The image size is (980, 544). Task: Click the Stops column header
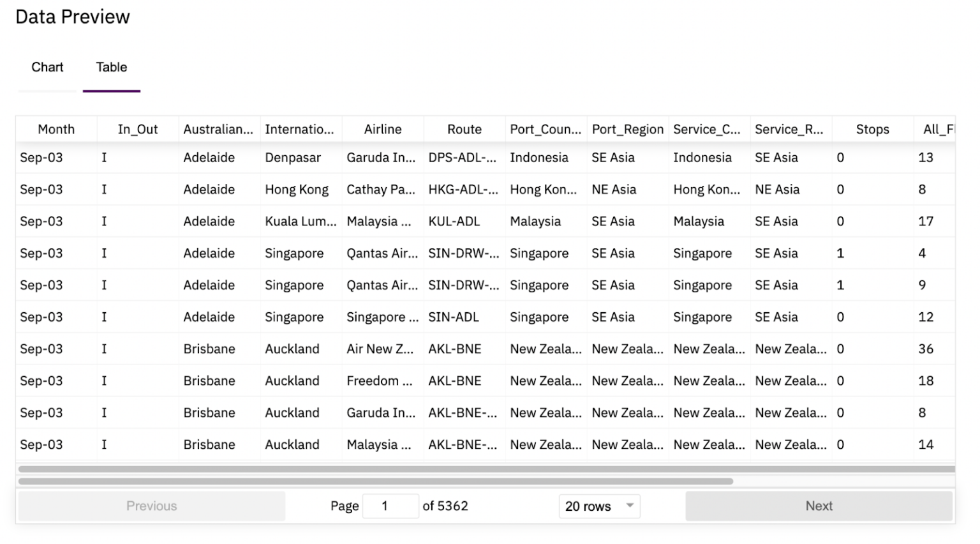click(x=872, y=130)
